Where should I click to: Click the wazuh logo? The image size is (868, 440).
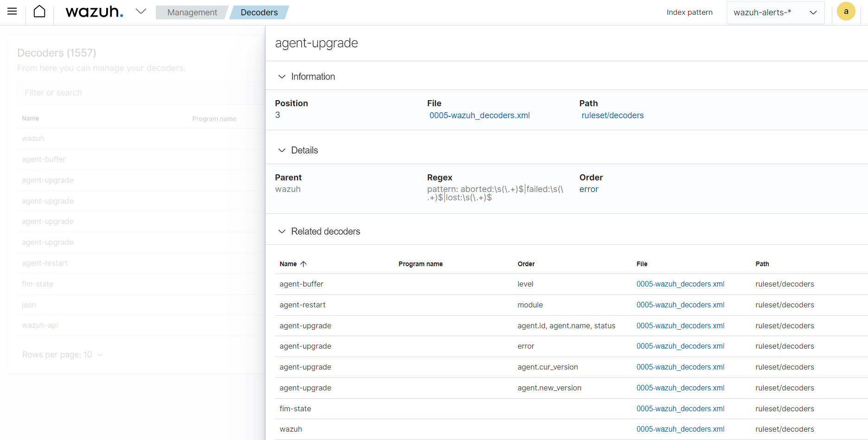click(x=95, y=12)
